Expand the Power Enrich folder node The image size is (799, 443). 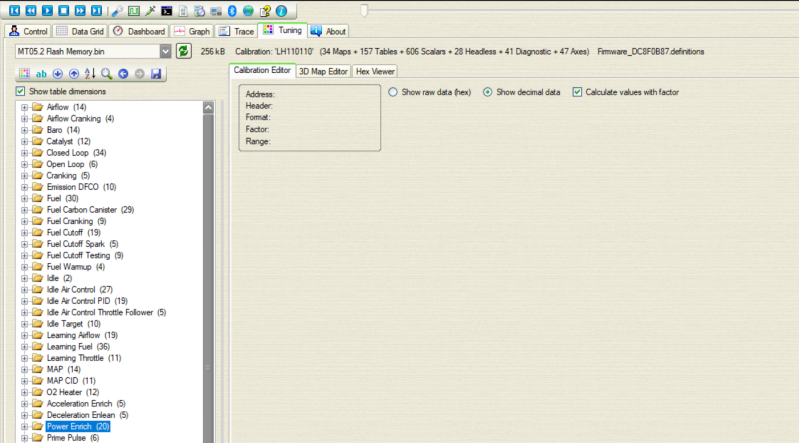tap(24, 426)
